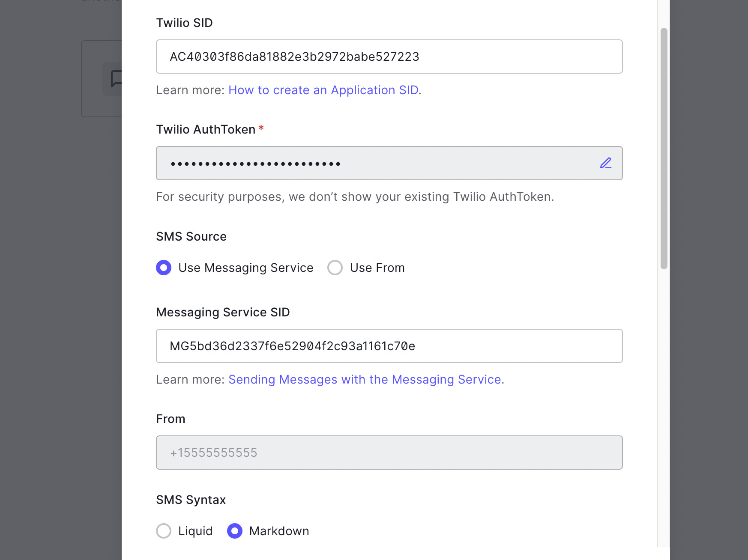748x560 pixels.
Task: Click the AuthToken security notice text
Action: tap(355, 197)
